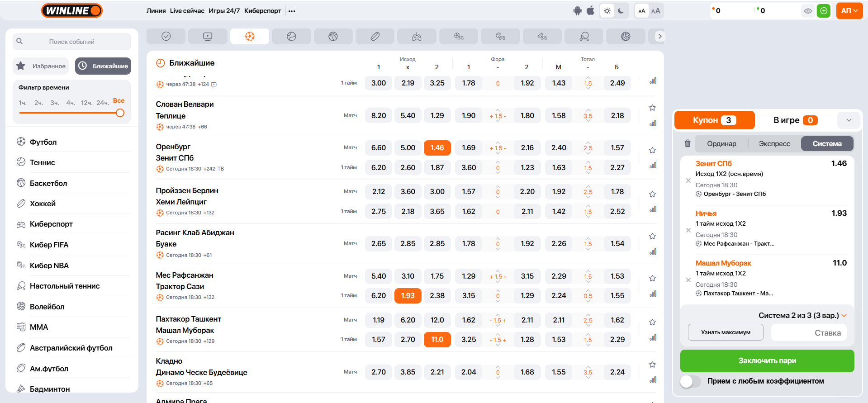
Task: Switch to the В игре tab
Action: tap(796, 120)
